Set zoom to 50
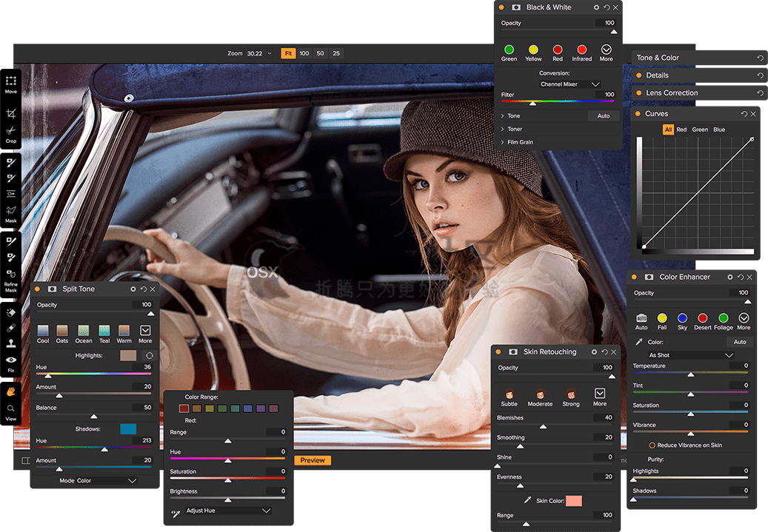 coord(321,53)
